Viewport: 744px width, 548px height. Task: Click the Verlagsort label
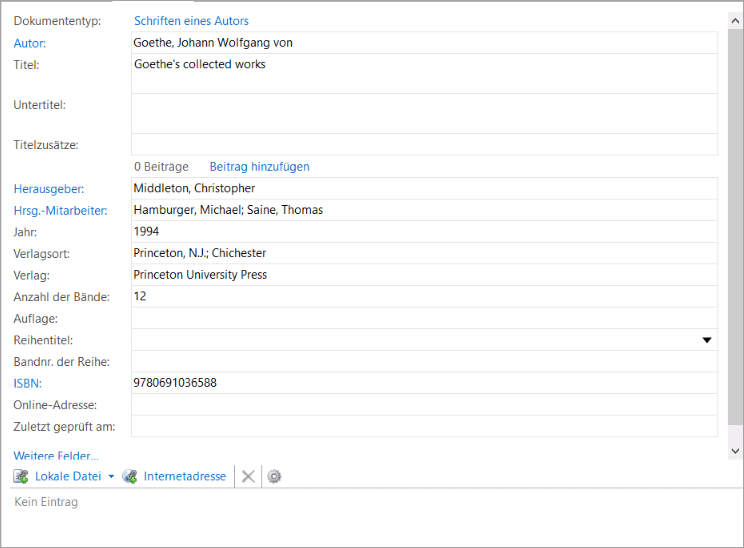41,254
